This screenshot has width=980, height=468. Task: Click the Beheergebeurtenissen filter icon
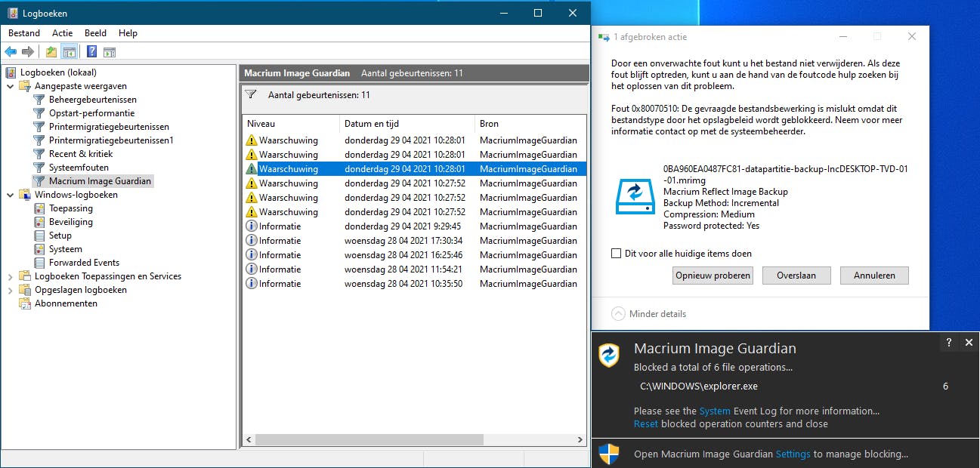pyautogui.click(x=39, y=100)
